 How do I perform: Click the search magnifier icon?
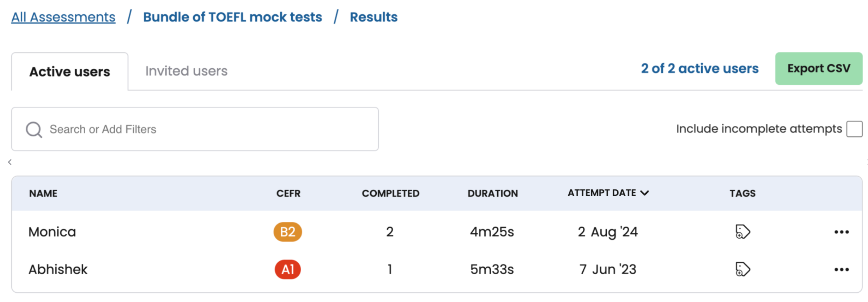pyautogui.click(x=34, y=129)
